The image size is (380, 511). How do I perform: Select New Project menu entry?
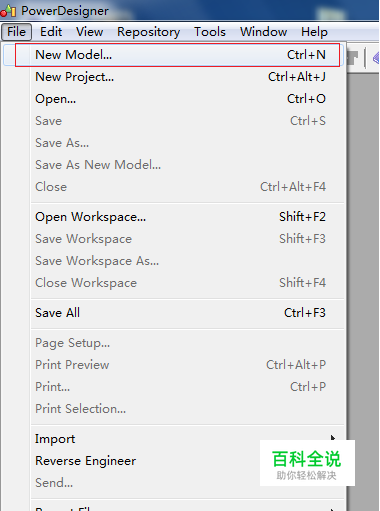(188, 77)
